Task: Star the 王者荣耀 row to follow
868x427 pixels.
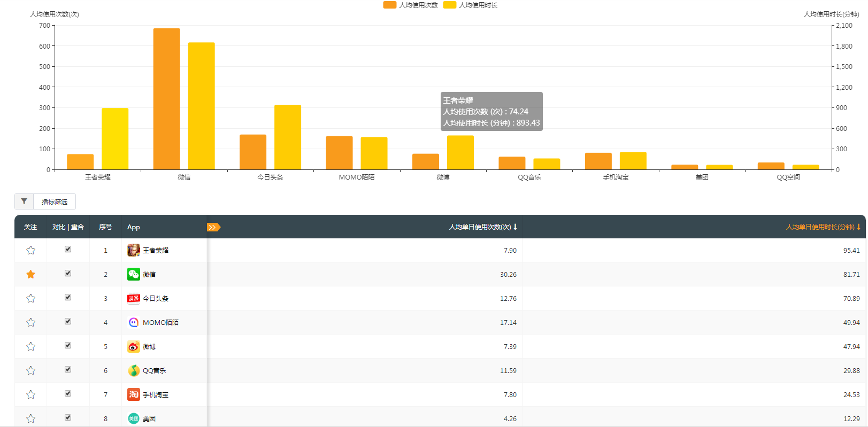Action: [30, 250]
